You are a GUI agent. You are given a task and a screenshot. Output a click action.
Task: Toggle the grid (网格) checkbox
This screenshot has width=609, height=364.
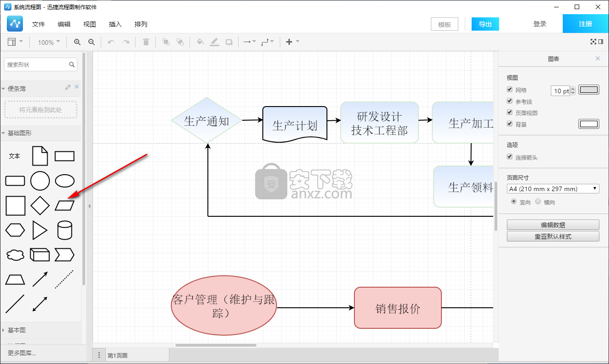pos(510,90)
